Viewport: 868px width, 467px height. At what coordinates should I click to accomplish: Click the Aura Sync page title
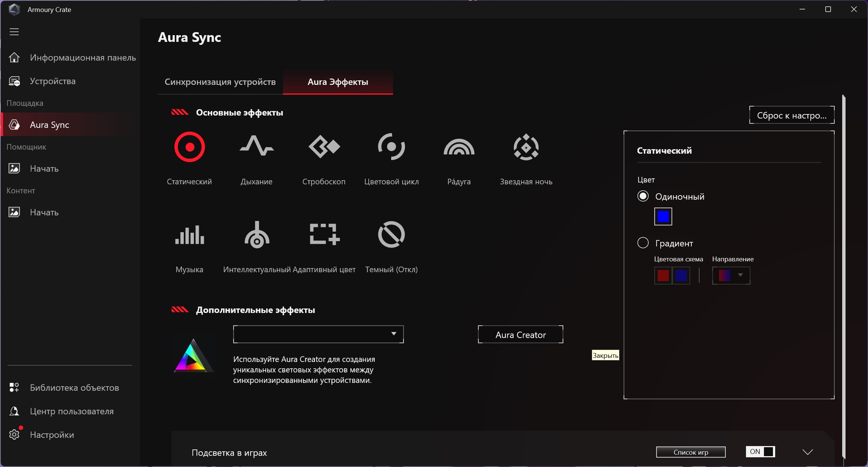click(189, 37)
